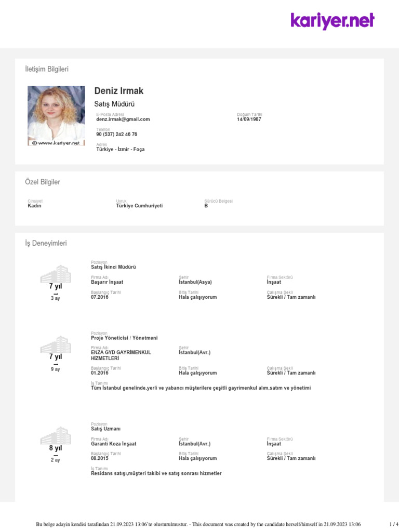The width and height of the screenshot is (399, 532).
Task: Click the Proje Yöneticisi / Yönetmeni position title
Action: (x=124, y=338)
